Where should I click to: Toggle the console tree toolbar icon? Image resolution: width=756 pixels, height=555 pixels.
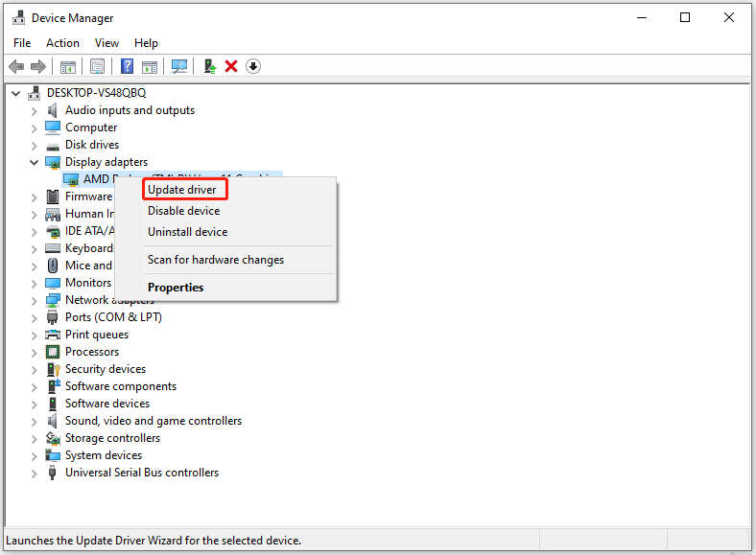(x=68, y=66)
